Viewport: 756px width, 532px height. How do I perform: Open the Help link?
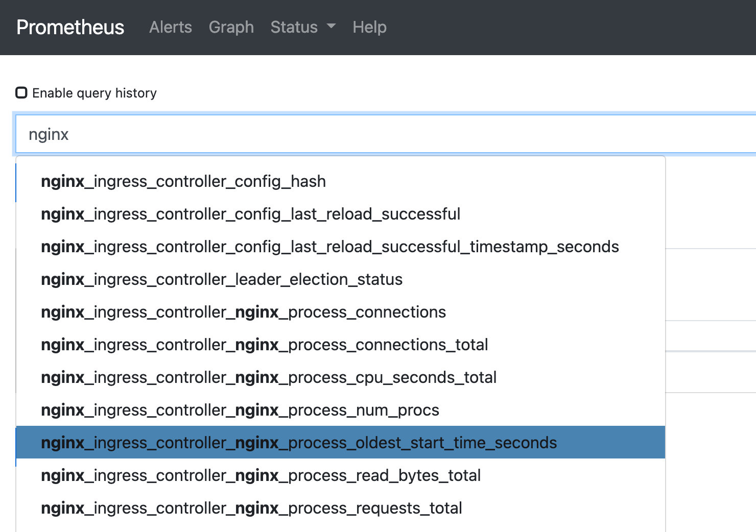click(x=369, y=27)
